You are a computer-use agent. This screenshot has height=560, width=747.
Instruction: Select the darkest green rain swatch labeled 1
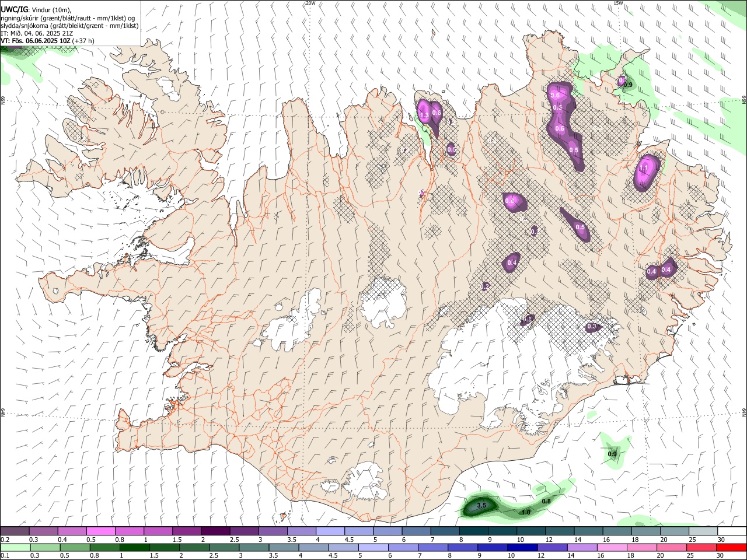click(134, 548)
